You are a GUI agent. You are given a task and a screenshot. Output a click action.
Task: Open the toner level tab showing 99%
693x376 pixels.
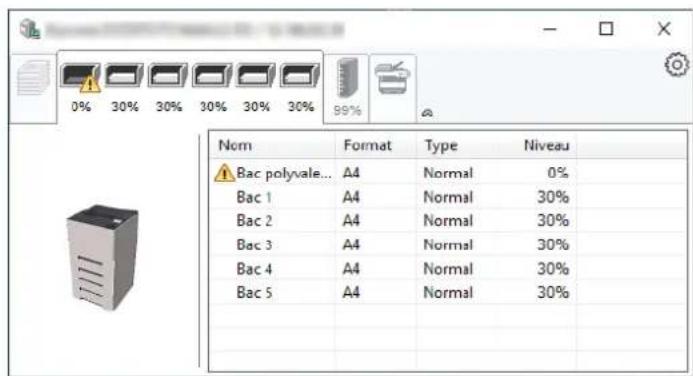click(x=347, y=87)
